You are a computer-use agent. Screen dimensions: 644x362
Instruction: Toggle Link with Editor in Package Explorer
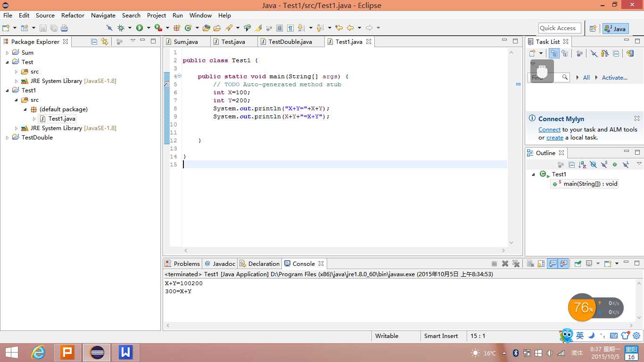pyautogui.click(x=105, y=41)
